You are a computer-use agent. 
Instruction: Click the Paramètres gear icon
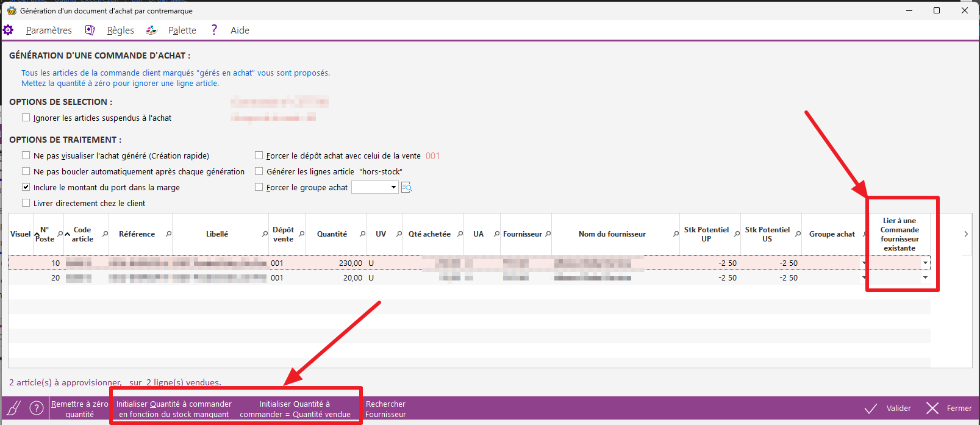(x=9, y=30)
